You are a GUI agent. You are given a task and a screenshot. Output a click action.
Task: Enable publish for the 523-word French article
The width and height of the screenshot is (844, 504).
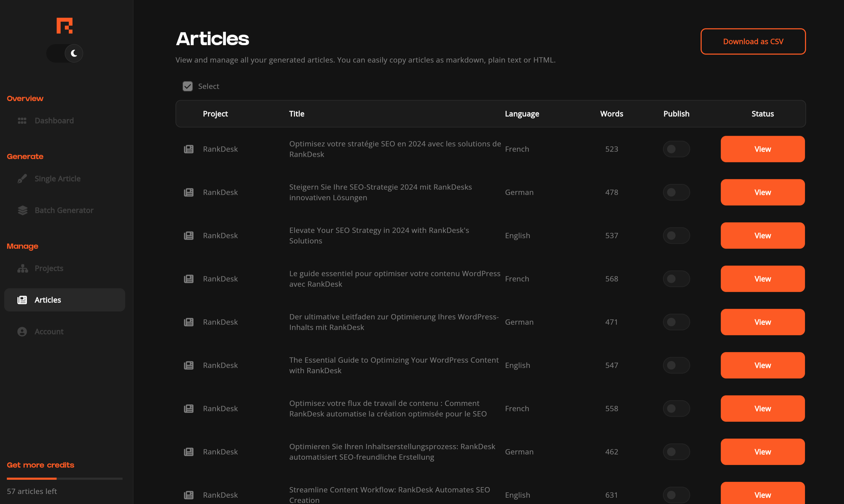pos(676,149)
